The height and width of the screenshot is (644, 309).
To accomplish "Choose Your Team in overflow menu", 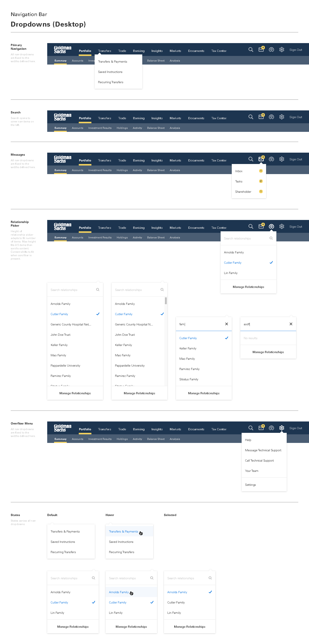I will [264, 471].
